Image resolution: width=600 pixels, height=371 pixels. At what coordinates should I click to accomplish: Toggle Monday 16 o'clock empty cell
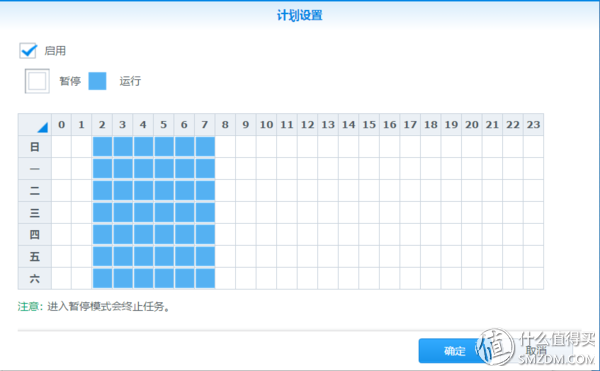pyautogui.click(x=390, y=169)
